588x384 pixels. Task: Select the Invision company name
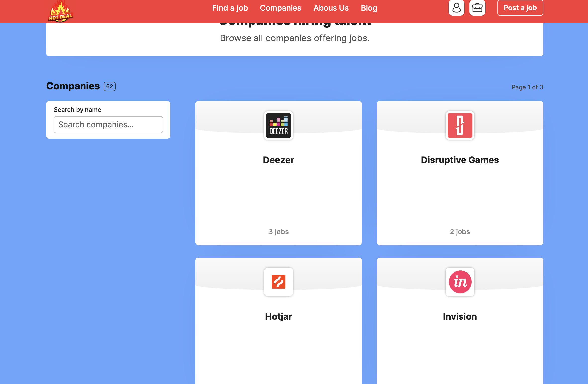click(460, 316)
